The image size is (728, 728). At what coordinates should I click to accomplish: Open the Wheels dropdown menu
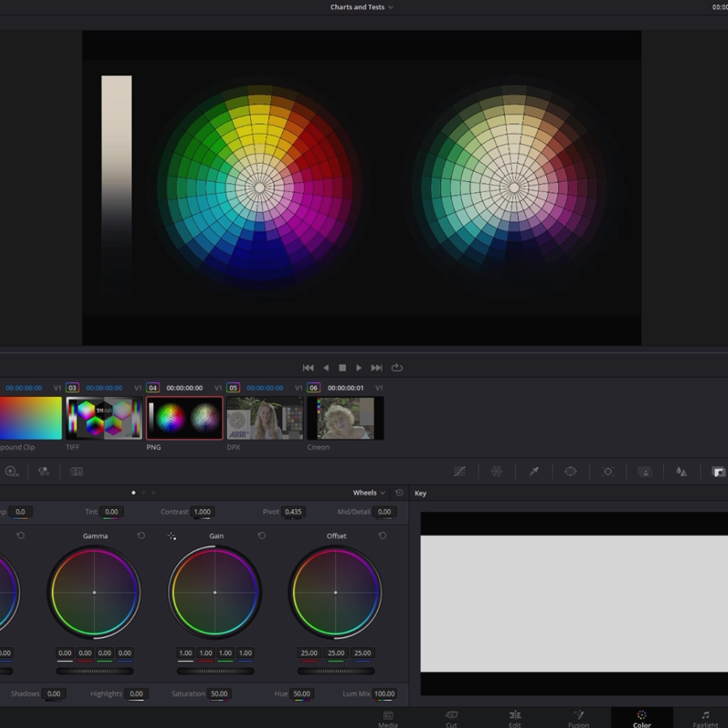[x=368, y=493]
